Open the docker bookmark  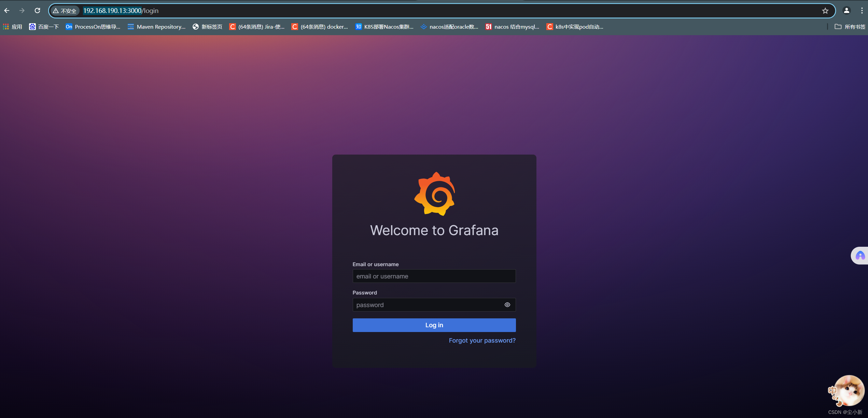tap(320, 27)
